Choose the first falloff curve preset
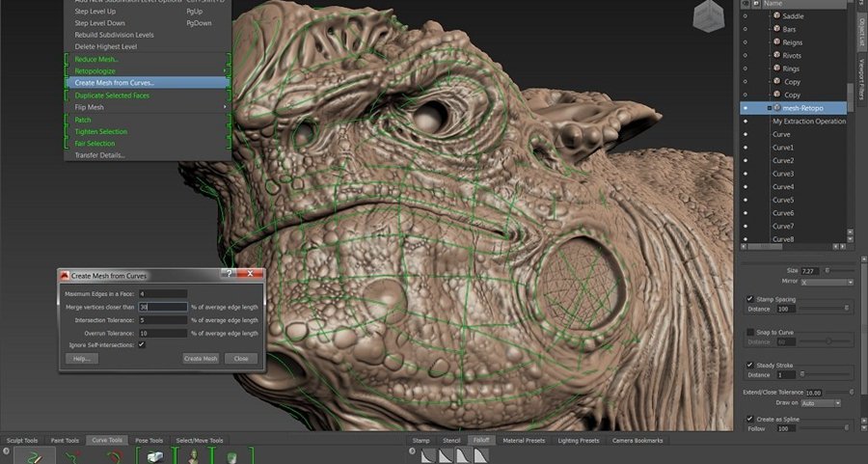The image size is (868, 464). pos(428,455)
